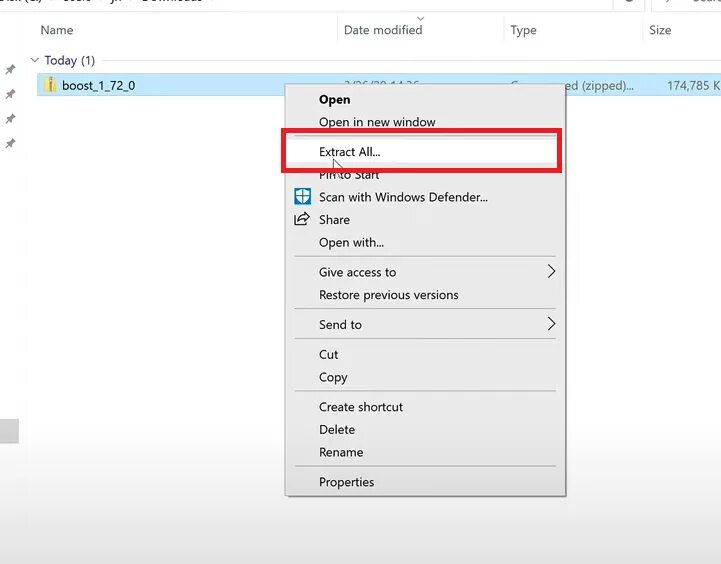This screenshot has height=564, width=721.
Task: Click the Today (1) group label
Action: (69, 60)
